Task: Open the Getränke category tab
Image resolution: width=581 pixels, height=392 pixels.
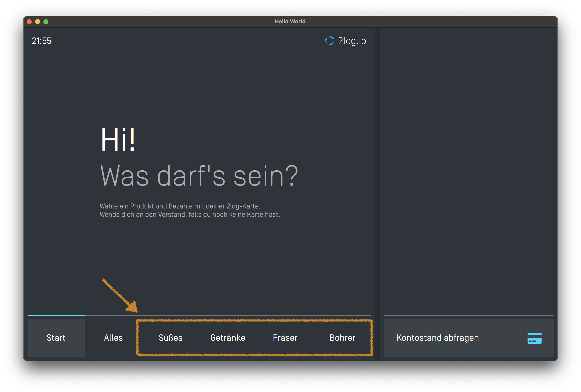Action: [228, 338]
